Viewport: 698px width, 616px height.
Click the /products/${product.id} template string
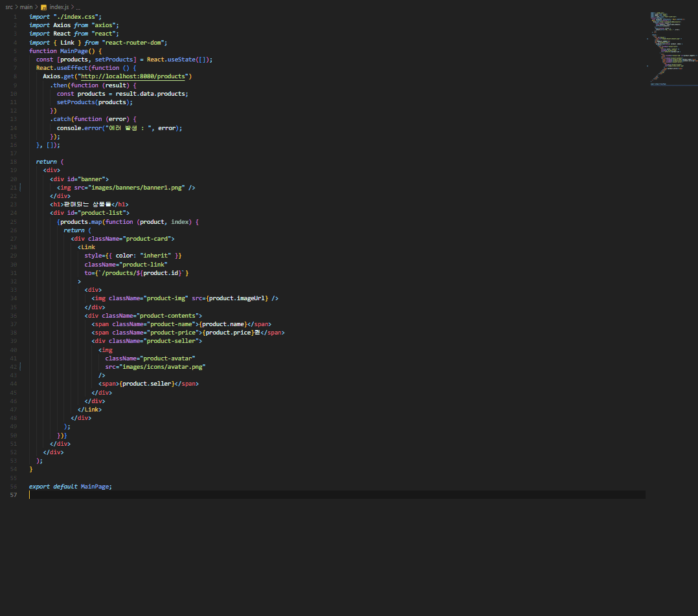coord(142,273)
